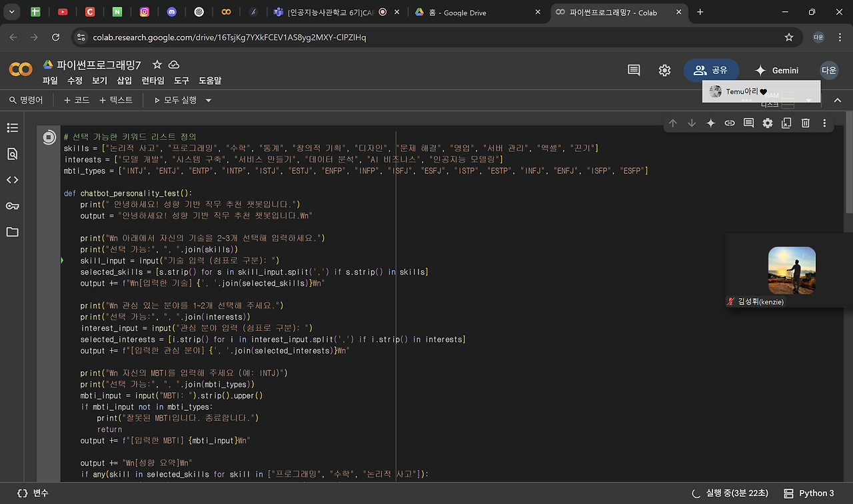
Task: Star the notebook as a favorite
Action: (157, 65)
